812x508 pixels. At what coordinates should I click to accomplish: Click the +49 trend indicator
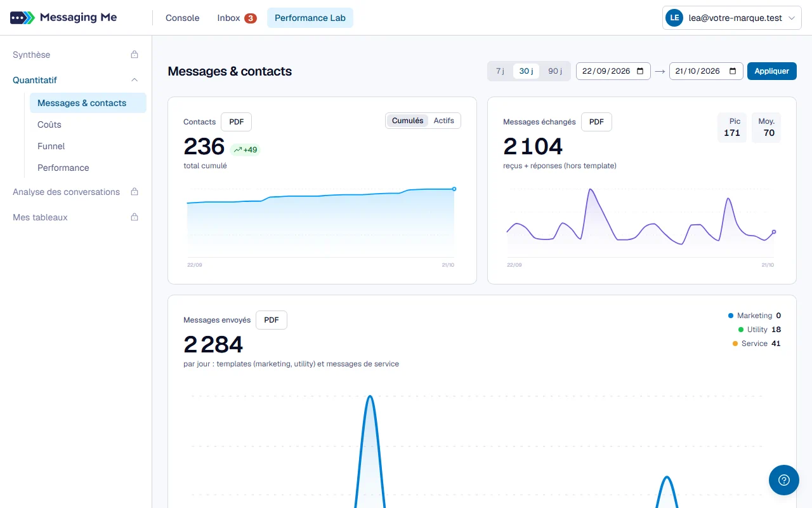(246, 150)
